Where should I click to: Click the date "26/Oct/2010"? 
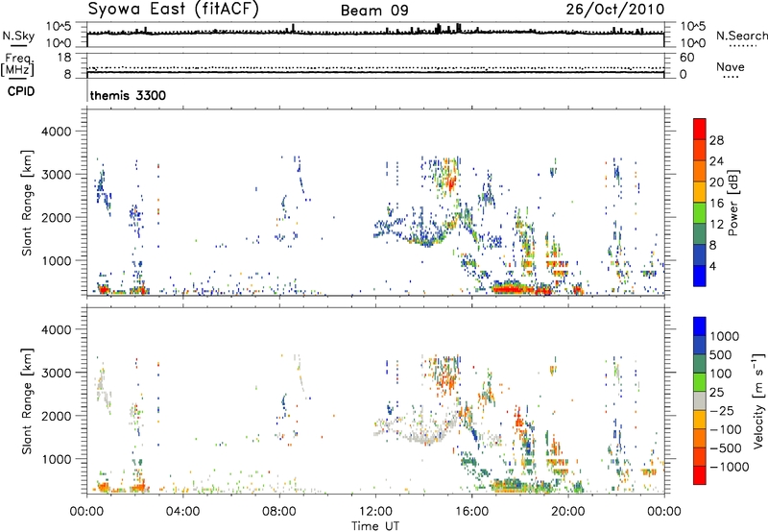tap(615, 10)
